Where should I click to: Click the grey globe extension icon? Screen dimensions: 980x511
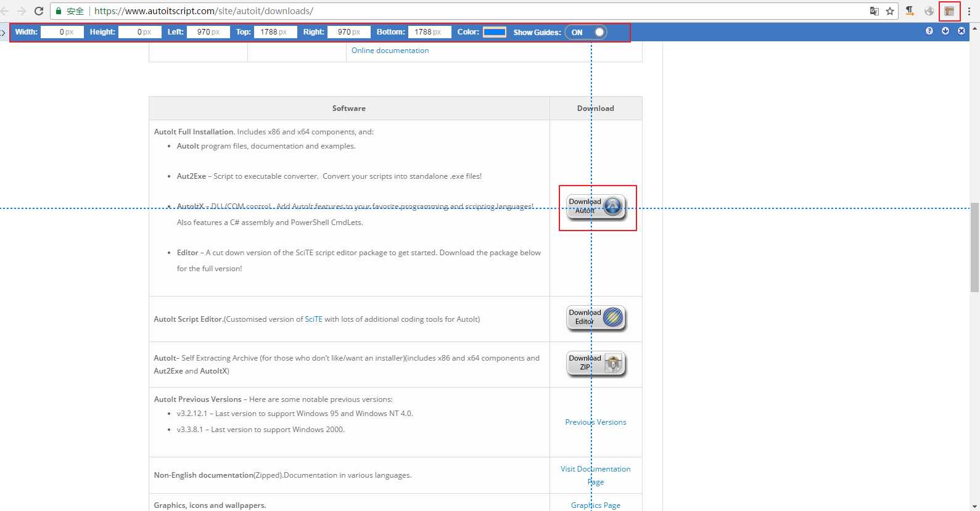929,11
